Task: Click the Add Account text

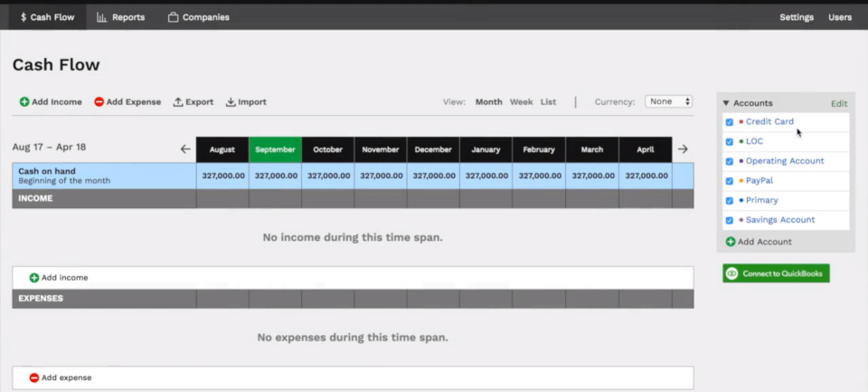Action: coord(765,242)
